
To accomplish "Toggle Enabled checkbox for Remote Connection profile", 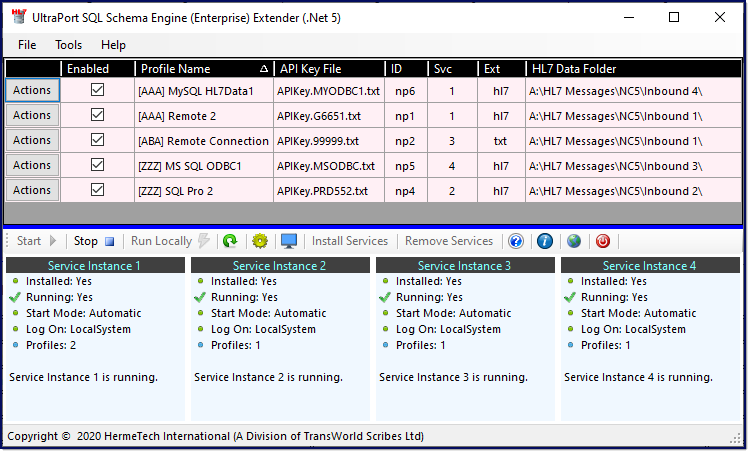I will pos(98,140).
